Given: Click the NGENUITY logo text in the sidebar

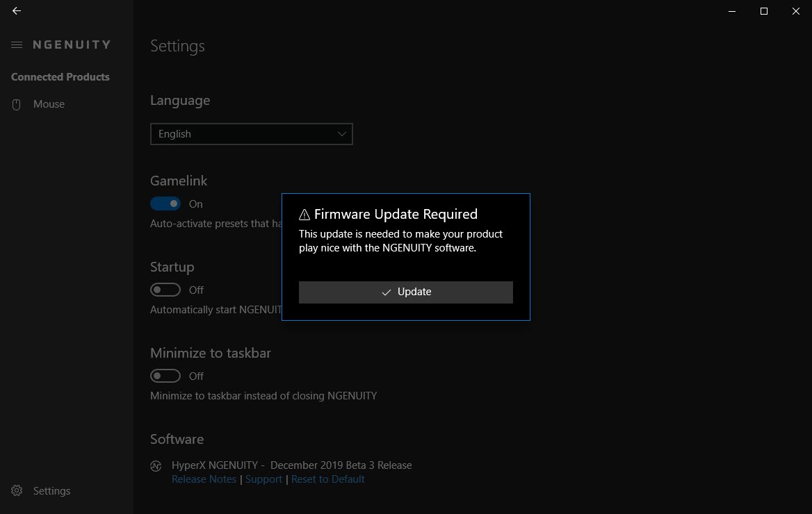Looking at the screenshot, I should pyautogui.click(x=72, y=45).
